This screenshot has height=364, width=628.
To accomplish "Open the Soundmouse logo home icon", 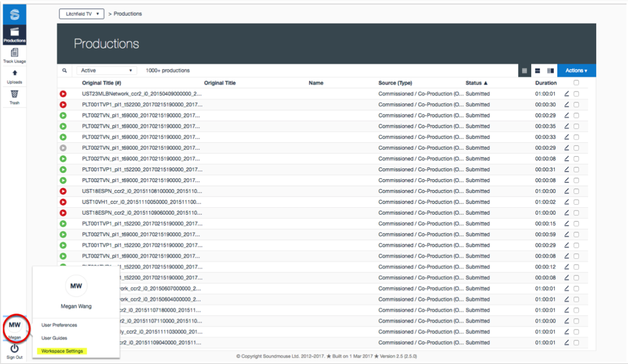I will [x=15, y=15].
